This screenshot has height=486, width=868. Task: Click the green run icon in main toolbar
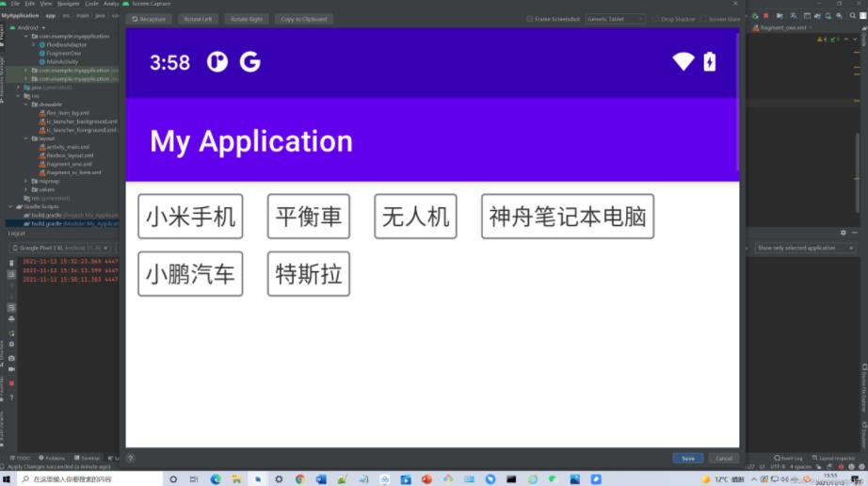point(755,15)
